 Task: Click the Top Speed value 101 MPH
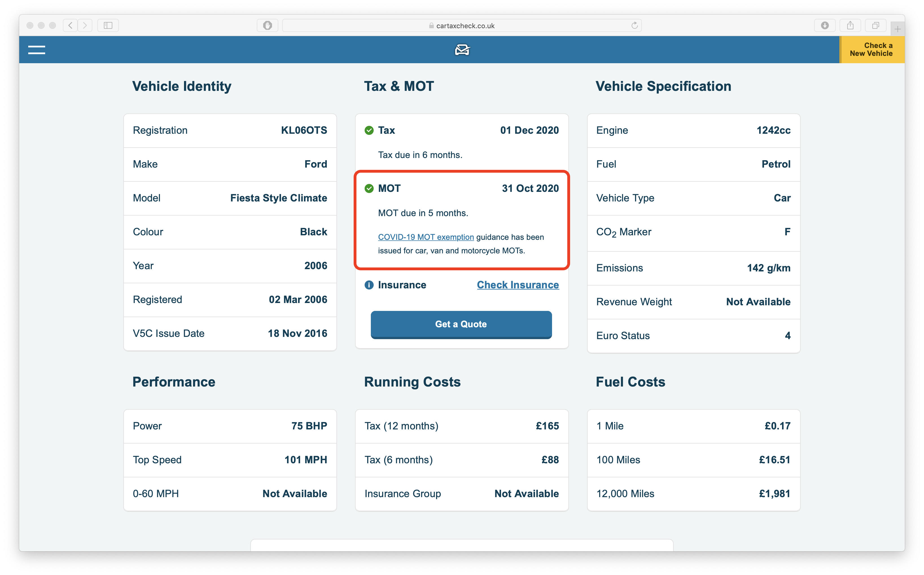tap(306, 460)
